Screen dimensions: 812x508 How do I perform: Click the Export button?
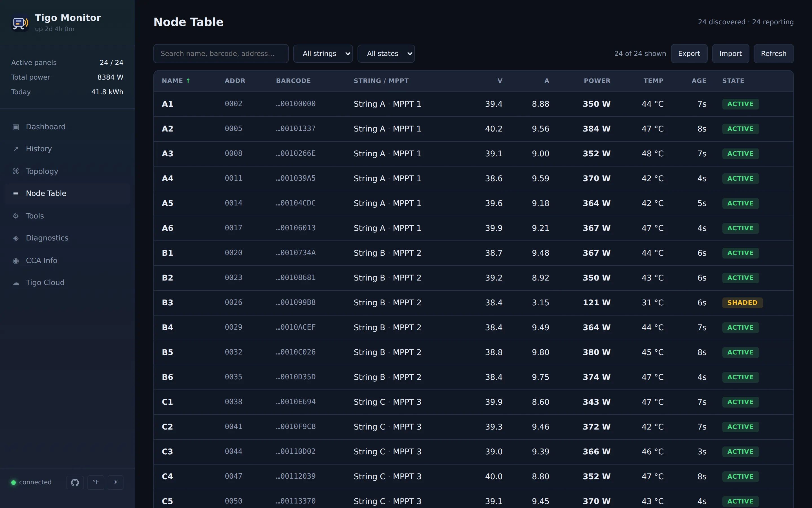(x=689, y=54)
